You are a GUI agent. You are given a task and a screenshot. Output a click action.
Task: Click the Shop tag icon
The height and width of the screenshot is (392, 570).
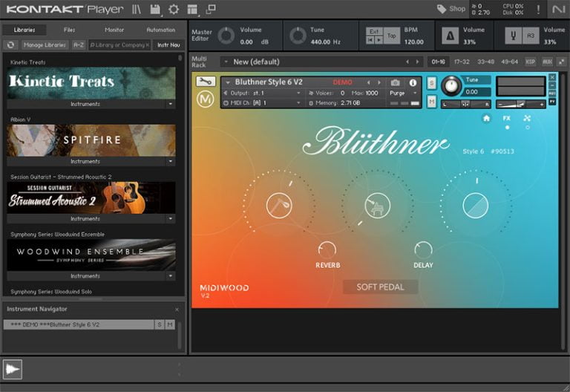click(442, 9)
